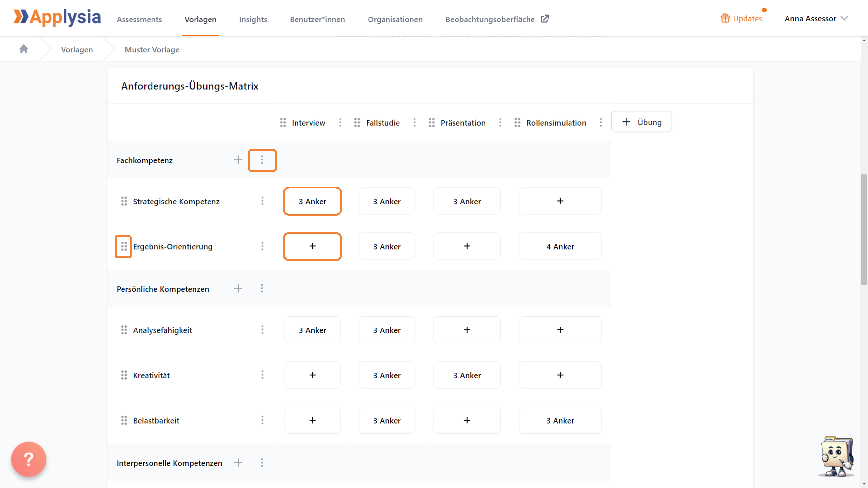Open Interpersonelle Kompetenzen group options menu
Viewport: 868px width, 488px height.
click(x=262, y=462)
